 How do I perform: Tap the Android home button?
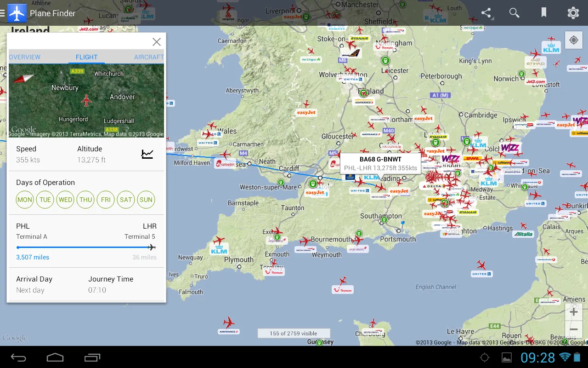click(x=55, y=357)
